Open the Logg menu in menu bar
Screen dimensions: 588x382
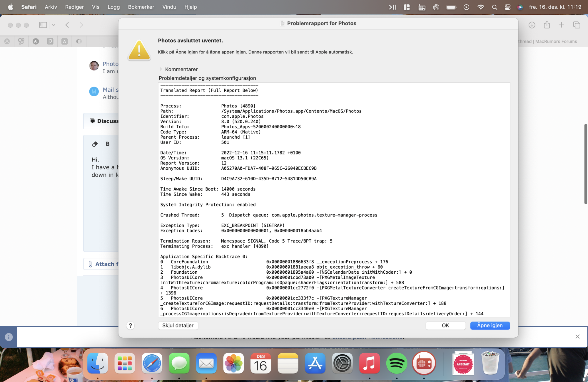[113, 7]
